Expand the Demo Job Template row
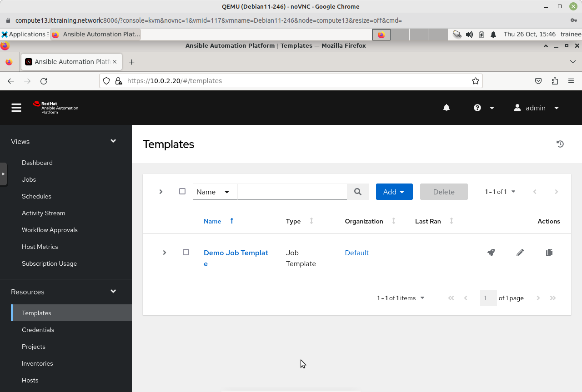 pyautogui.click(x=165, y=253)
